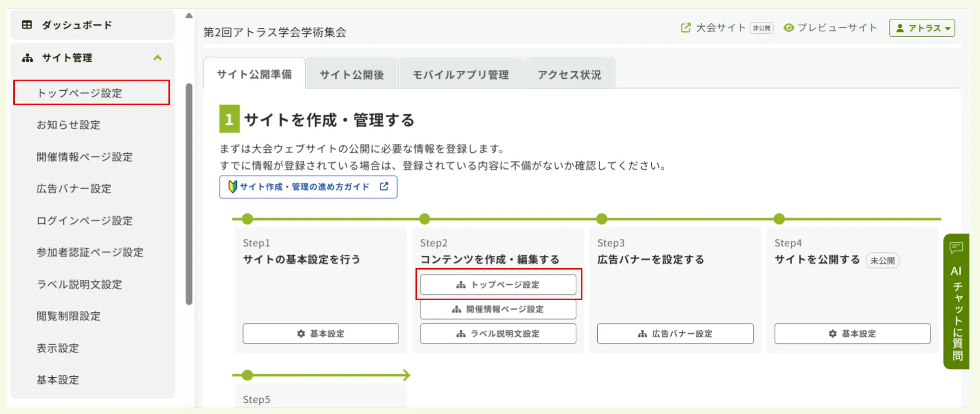
Task: Open サイト作成・管理の進め方ガイド
Action: coord(308,187)
